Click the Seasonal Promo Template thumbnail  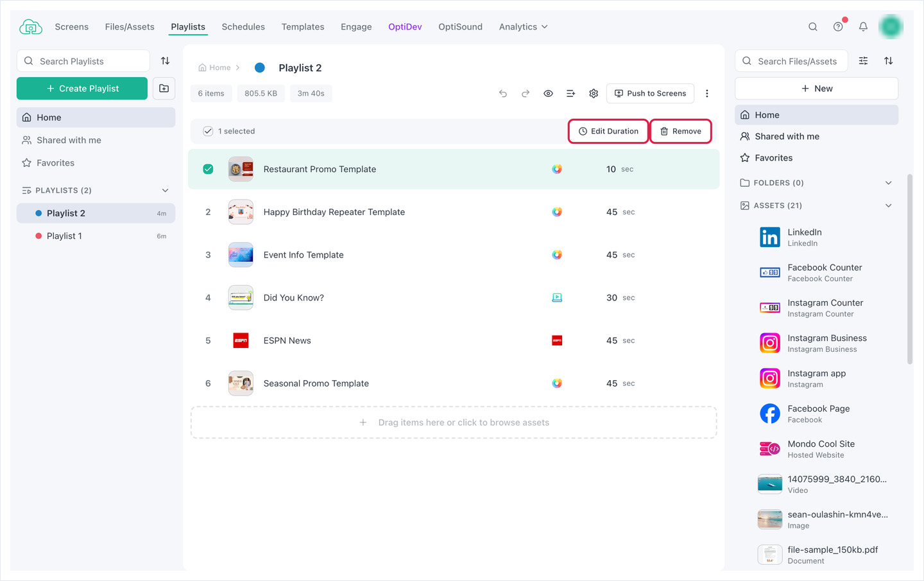[x=241, y=383]
